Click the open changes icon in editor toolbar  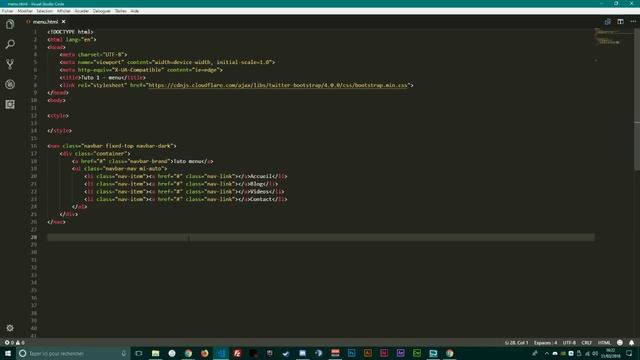pos(607,22)
